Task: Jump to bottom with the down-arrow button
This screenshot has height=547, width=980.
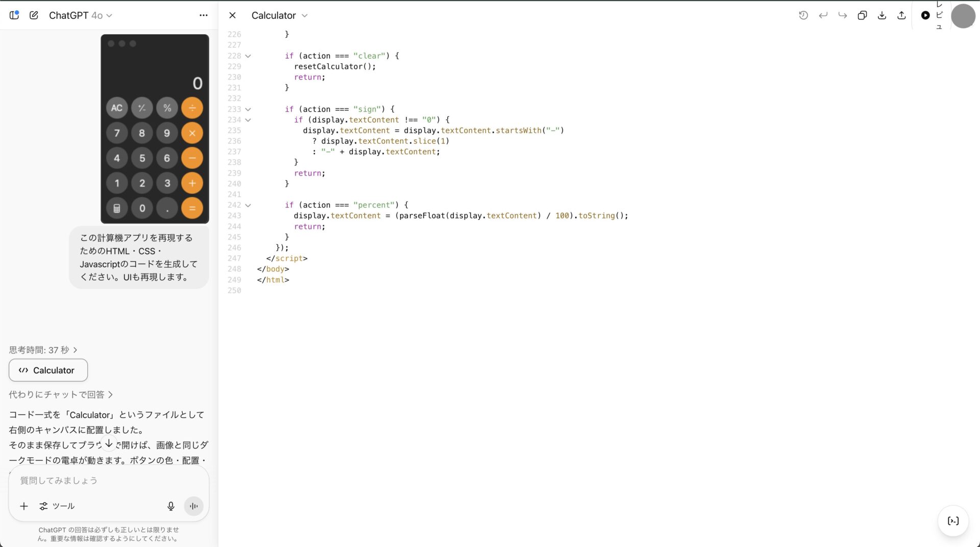Action: [x=109, y=444]
